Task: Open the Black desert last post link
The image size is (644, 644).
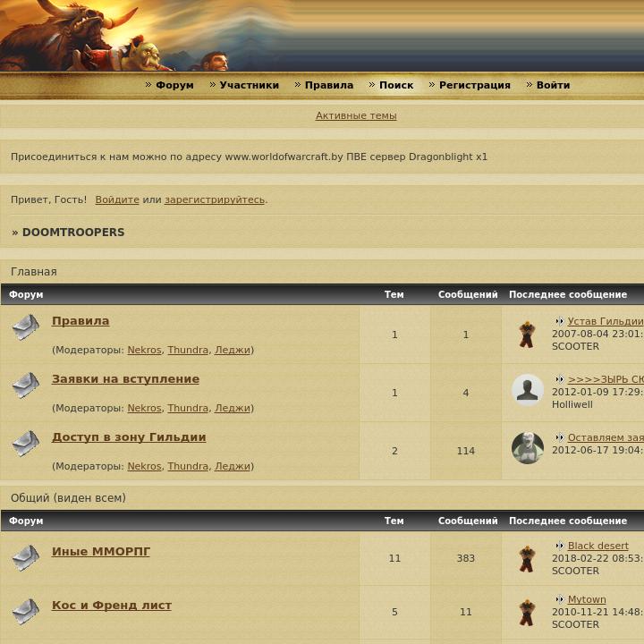Action: pyautogui.click(x=598, y=546)
